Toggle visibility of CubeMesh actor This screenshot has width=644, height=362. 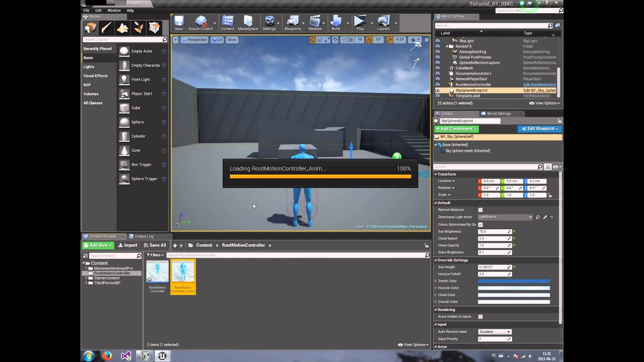coord(437,68)
